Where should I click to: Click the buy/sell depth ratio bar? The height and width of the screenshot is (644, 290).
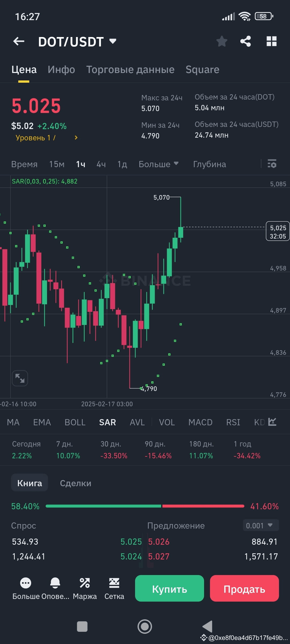[x=145, y=506]
